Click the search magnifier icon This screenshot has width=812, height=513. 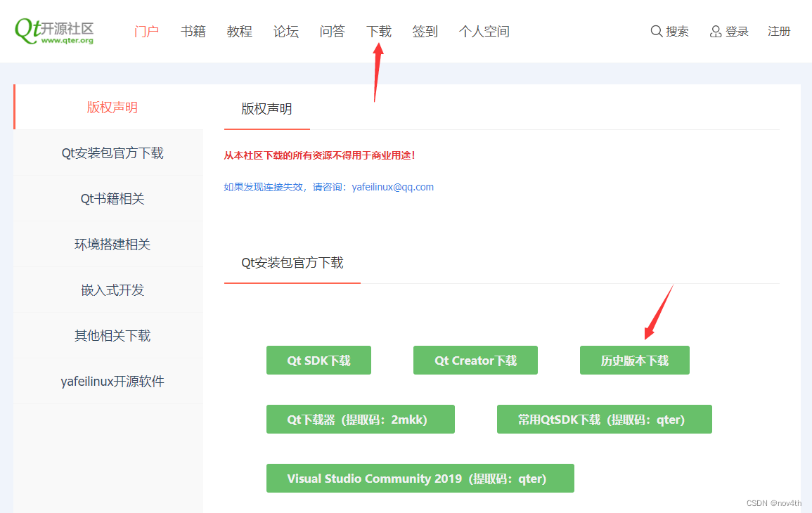(x=656, y=31)
